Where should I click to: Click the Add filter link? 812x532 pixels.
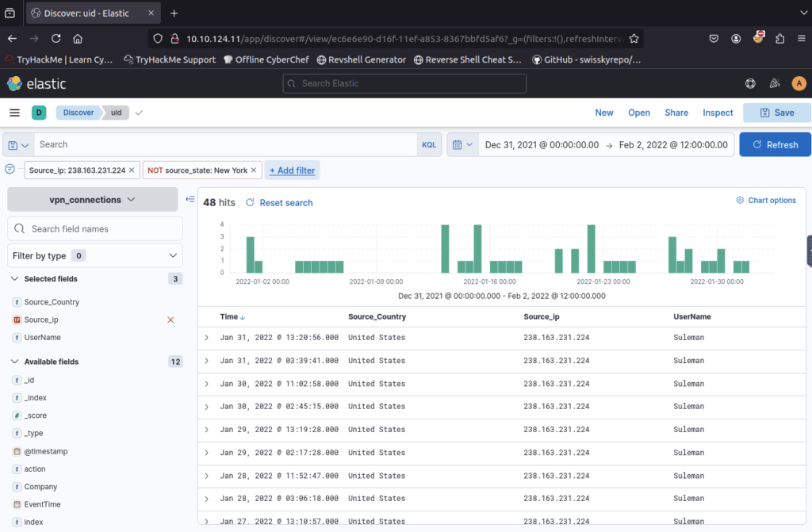pyautogui.click(x=292, y=170)
